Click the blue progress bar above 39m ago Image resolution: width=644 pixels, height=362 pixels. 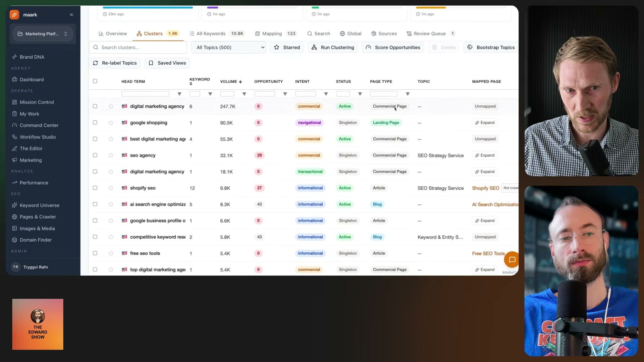[x=148, y=7]
